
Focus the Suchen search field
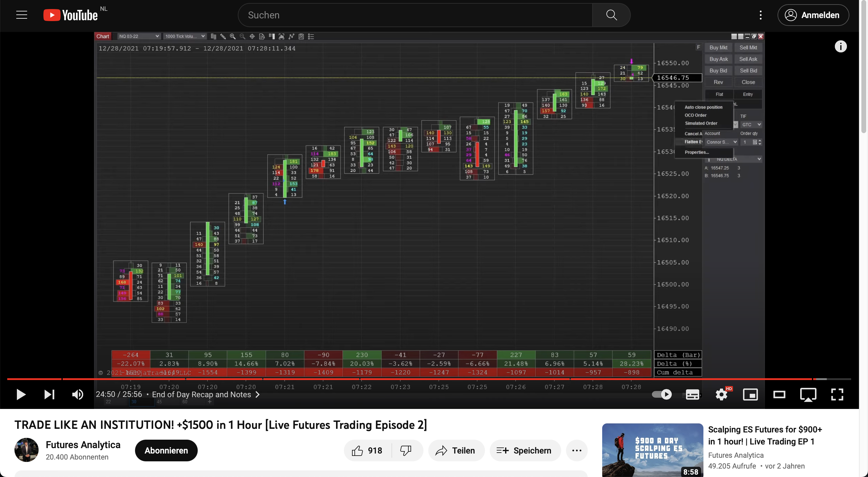click(415, 15)
